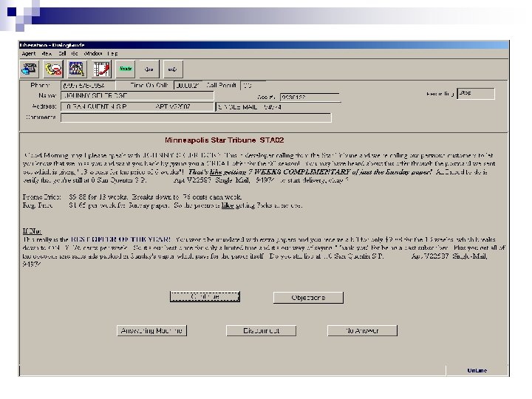Click the hang-up phone icon with red marks
The image size is (532, 399).
(53, 69)
